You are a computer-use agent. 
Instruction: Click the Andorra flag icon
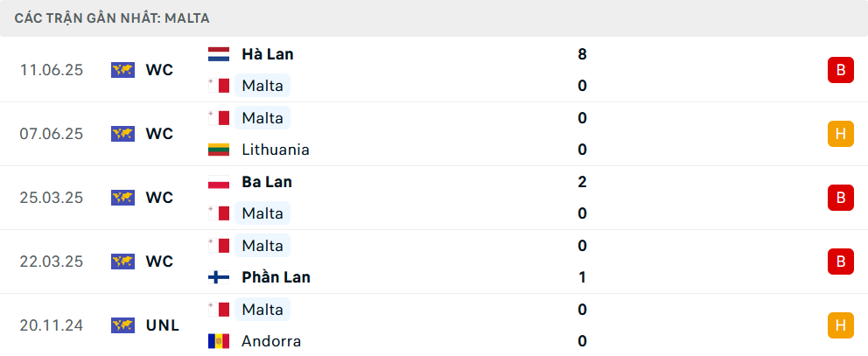coord(218,341)
